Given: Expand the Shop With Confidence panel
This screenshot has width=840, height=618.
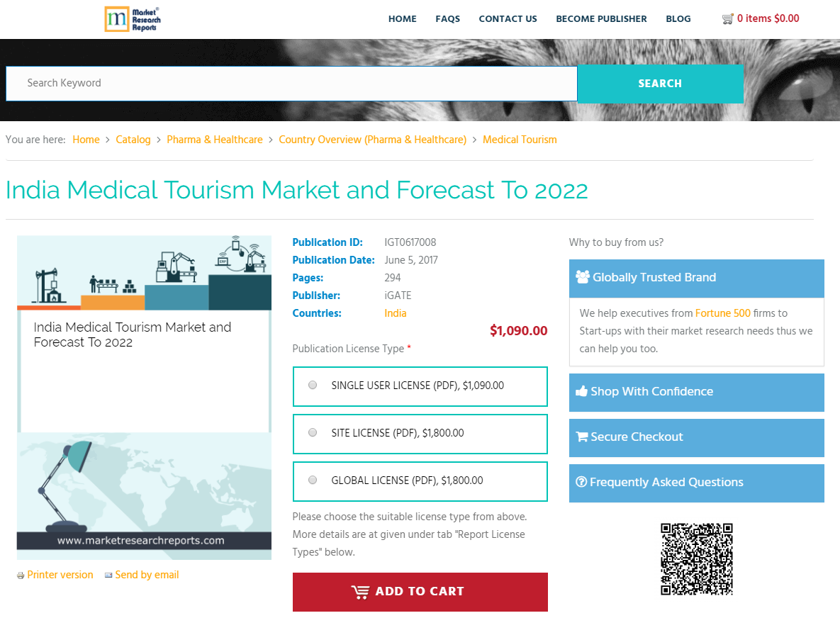Looking at the screenshot, I should tap(696, 393).
